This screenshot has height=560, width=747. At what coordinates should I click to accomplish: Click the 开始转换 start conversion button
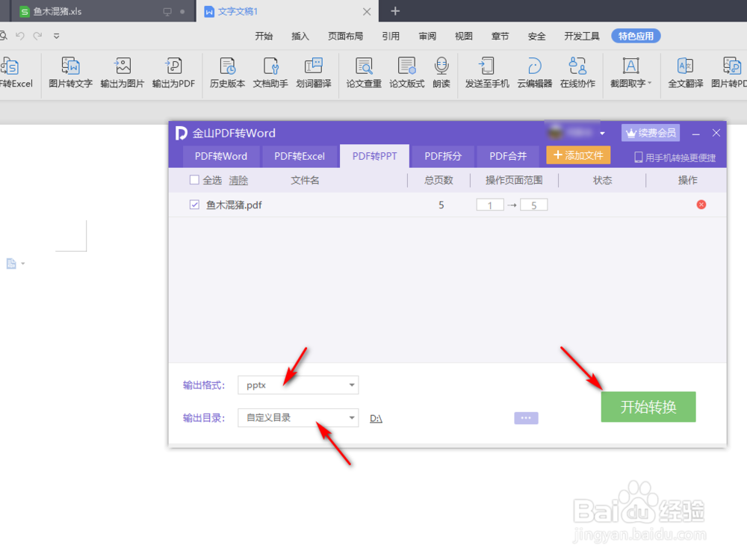pos(648,407)
